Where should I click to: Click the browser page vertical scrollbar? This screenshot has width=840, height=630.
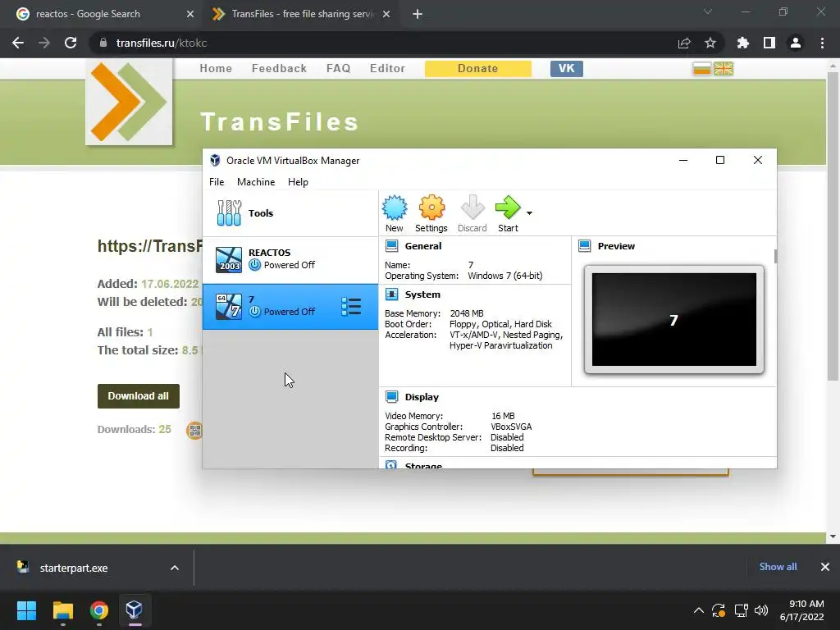coord(833,225)
